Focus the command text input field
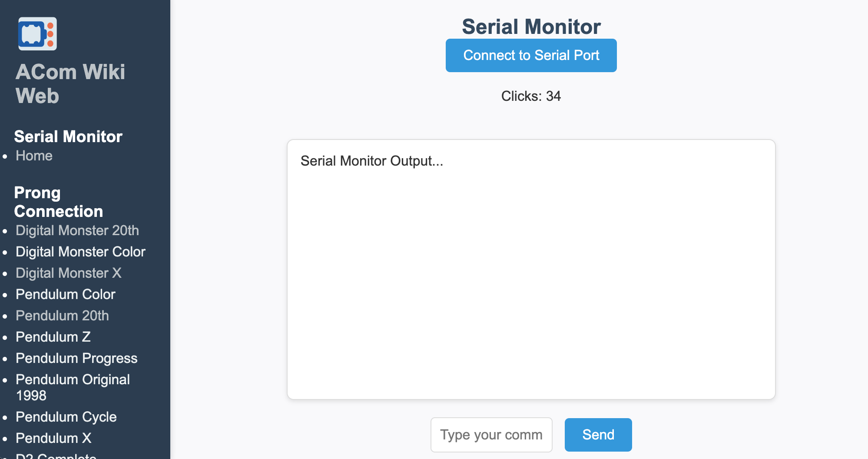The height and width of the screenshot is (459, 868). click(491, 435)
